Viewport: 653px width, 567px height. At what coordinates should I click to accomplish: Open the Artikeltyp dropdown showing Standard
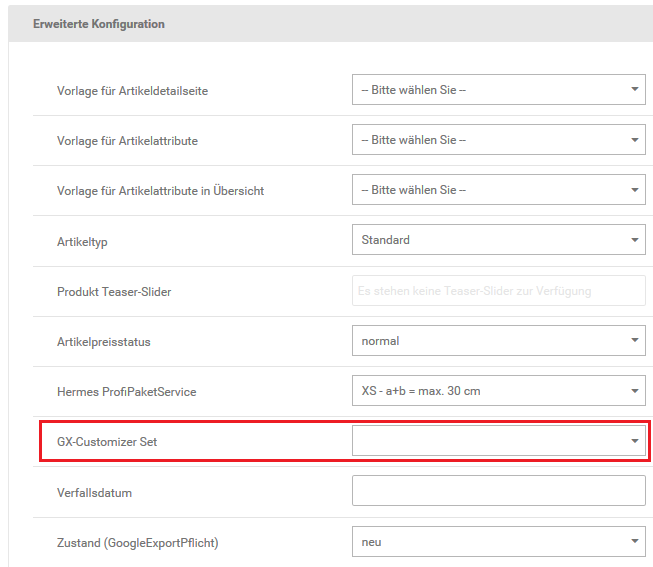coord(498,240)
